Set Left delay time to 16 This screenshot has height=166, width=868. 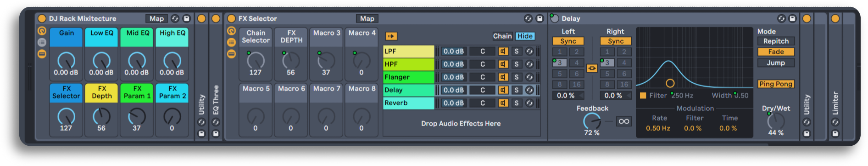tap(577, 84)
